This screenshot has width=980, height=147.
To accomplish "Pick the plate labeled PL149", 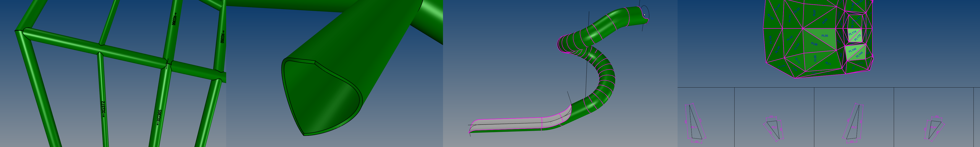I will point(852,50).
